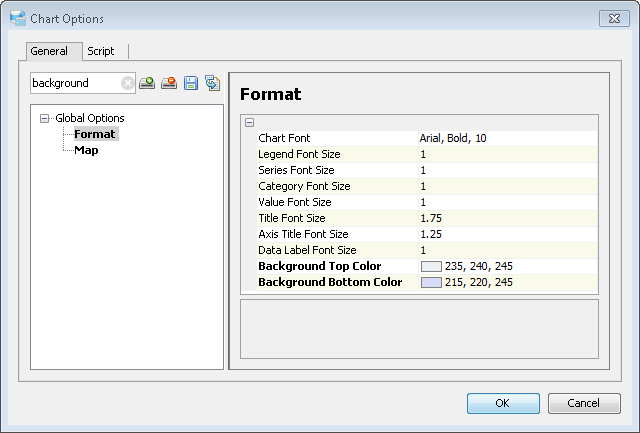This screenshot has width=640, height=433.
Task: Collapse the Format property group
Action: pos(249,122)
